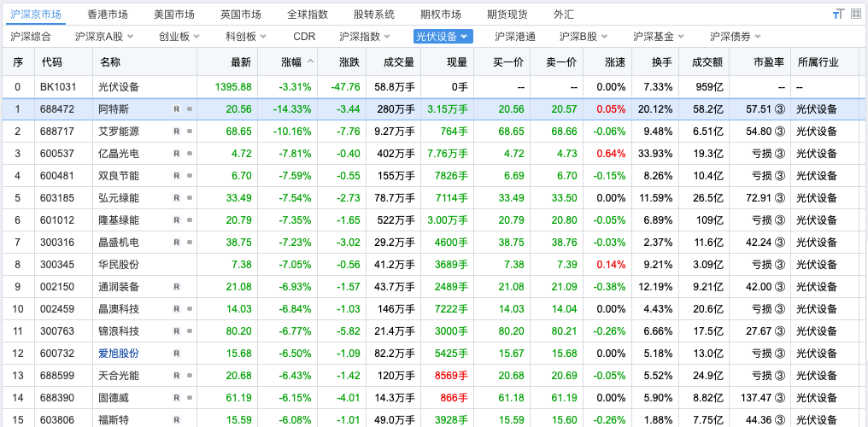Click the R badge beside 通润装备
The height and width of the screenshot is (427, 868).
pos(176,287)
